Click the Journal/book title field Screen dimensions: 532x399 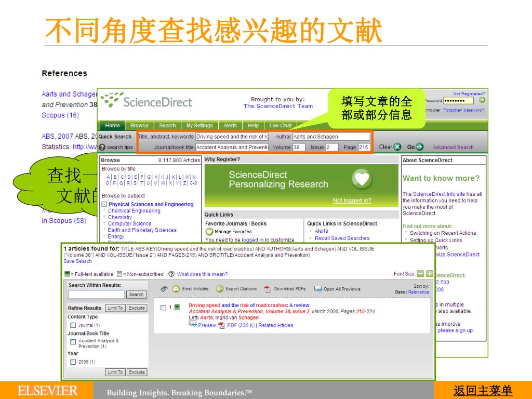click(x=232, y=147)
